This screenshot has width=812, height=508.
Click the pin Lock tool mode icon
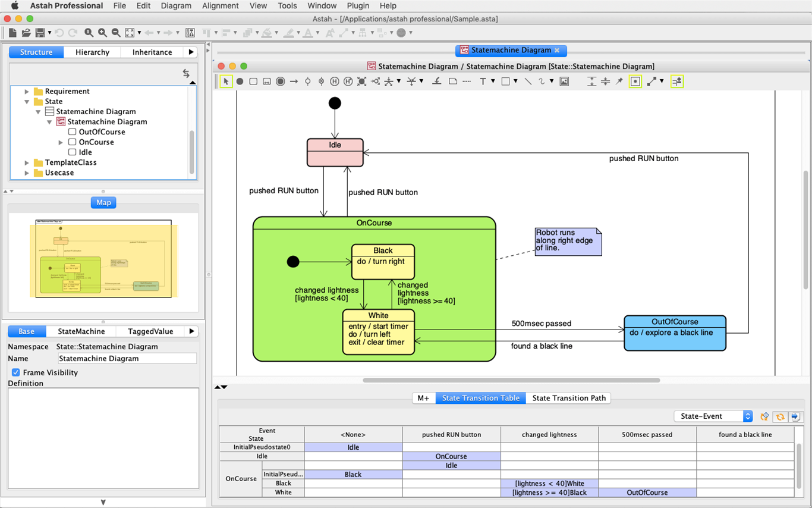point(619,81)
